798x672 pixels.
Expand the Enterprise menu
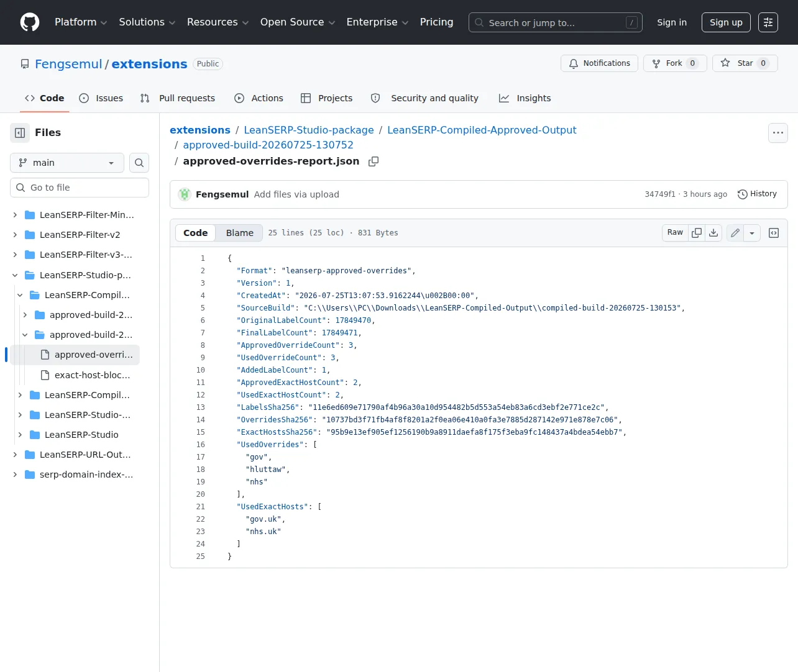point(377,22)
